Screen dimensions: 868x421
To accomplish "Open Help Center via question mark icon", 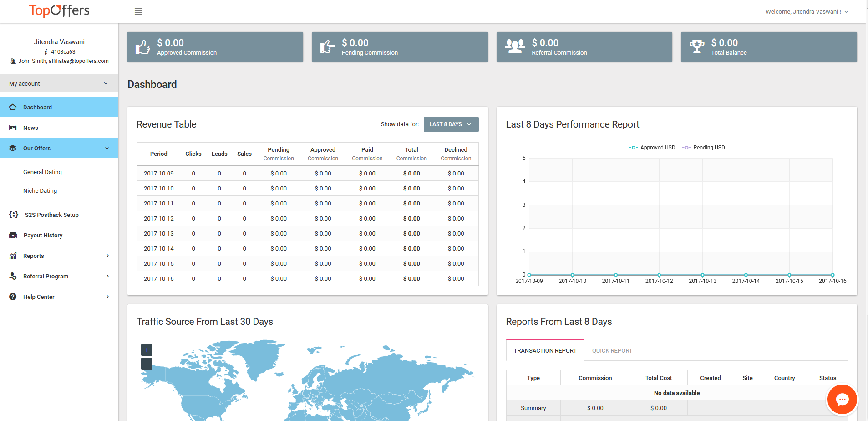I will pyautogui.click(x=13, y=297).
